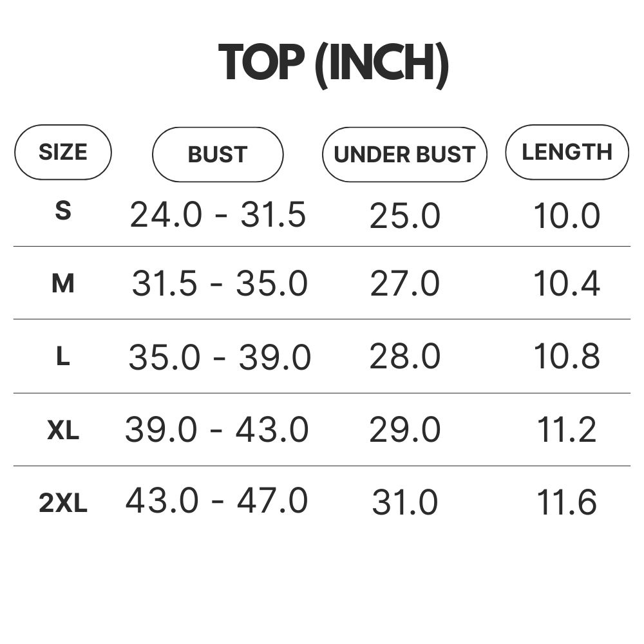The height and width of the screenshot is (644, 644).
Task: Select under bust value 28.0
Action: click(404, 356)
